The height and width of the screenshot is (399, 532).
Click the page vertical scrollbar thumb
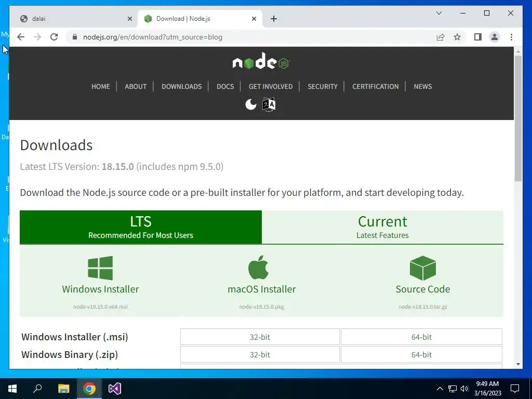tap(518, 118)
